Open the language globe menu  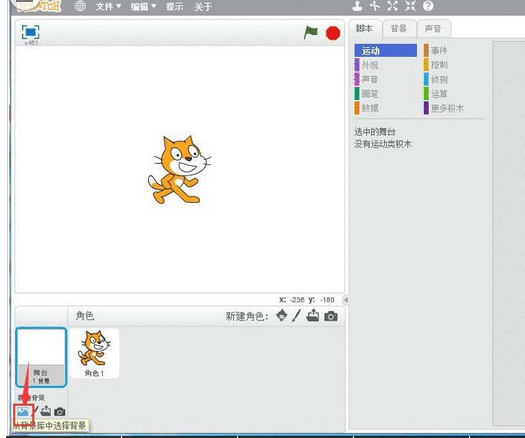coord(80,6)
